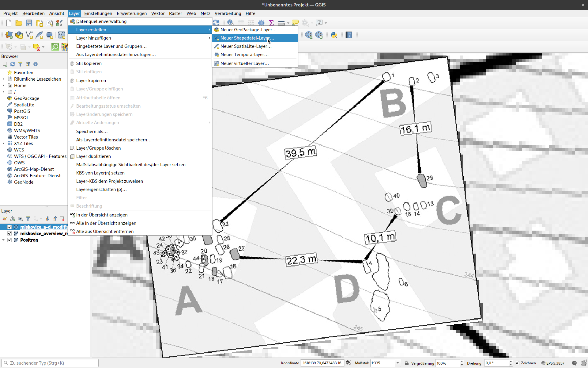Click the Drehung rotation field
Viewport: 588px width, 368px height.
[x=496, y=363]
